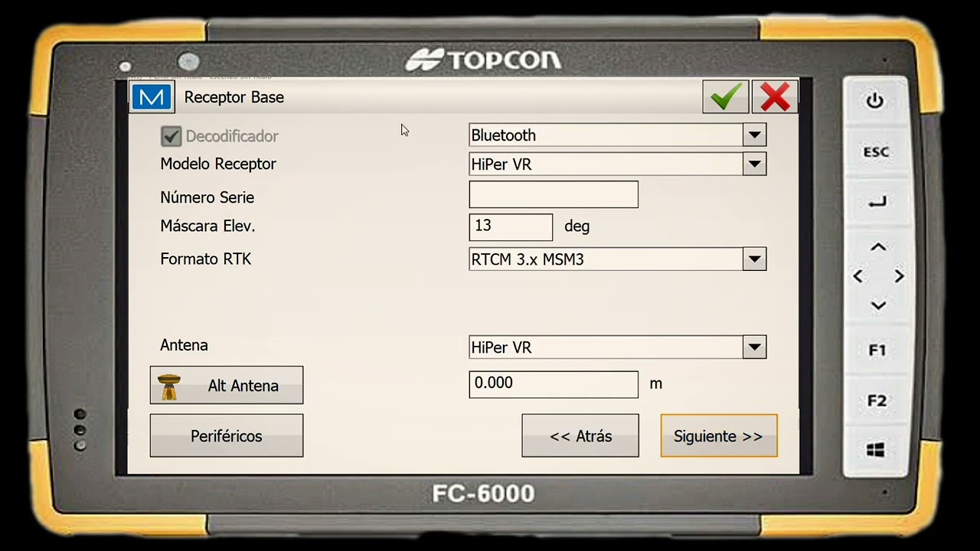Viewport: 980px width, 551px height.
Task: Click the Número Serie input field
Action: (x=554, y=194)
